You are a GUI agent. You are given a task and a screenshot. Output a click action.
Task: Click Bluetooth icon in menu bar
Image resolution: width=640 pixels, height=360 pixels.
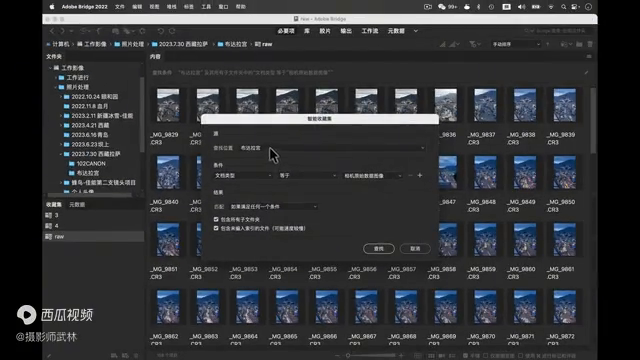tap(479, 7)
